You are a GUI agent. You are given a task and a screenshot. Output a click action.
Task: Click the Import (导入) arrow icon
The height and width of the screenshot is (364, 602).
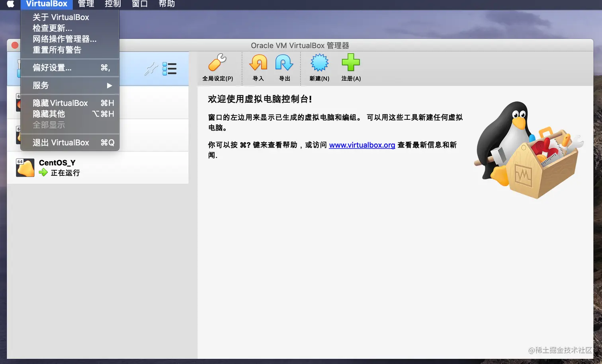[258, 63]
